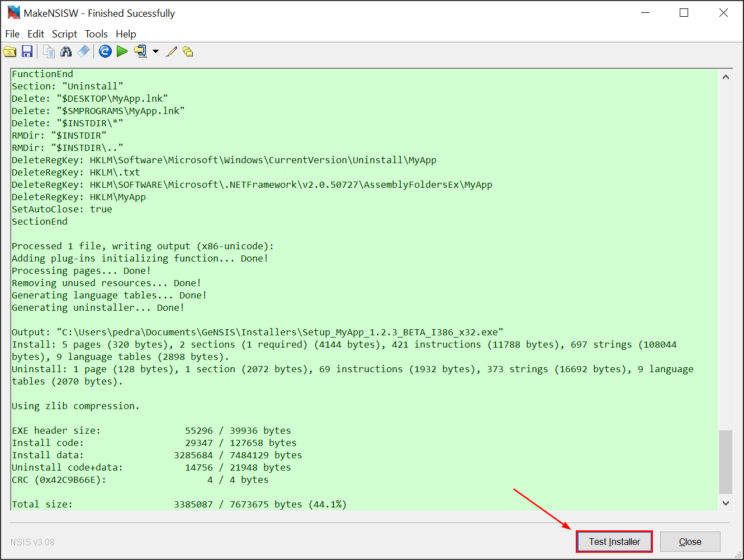Viewport: 744px width, 560px height.
Task: Open the Help menu
Action: 126,34
